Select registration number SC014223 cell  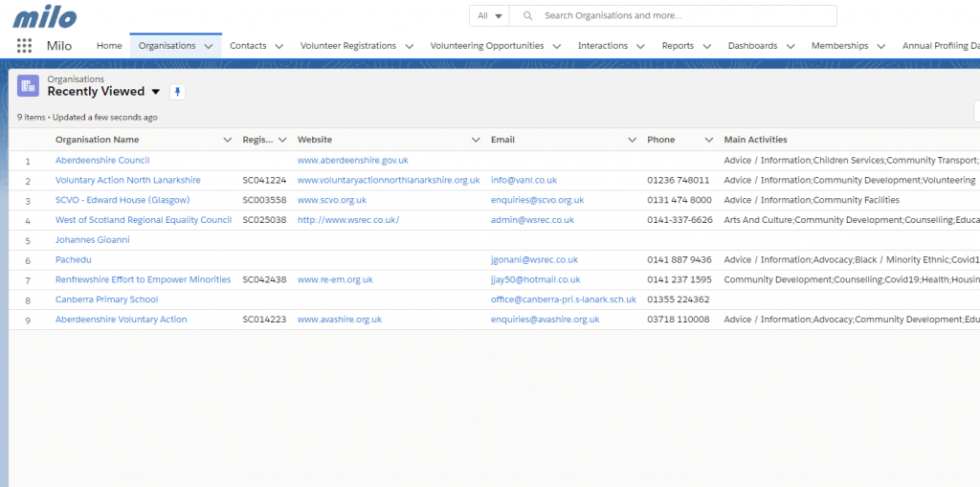coord(264,320)
